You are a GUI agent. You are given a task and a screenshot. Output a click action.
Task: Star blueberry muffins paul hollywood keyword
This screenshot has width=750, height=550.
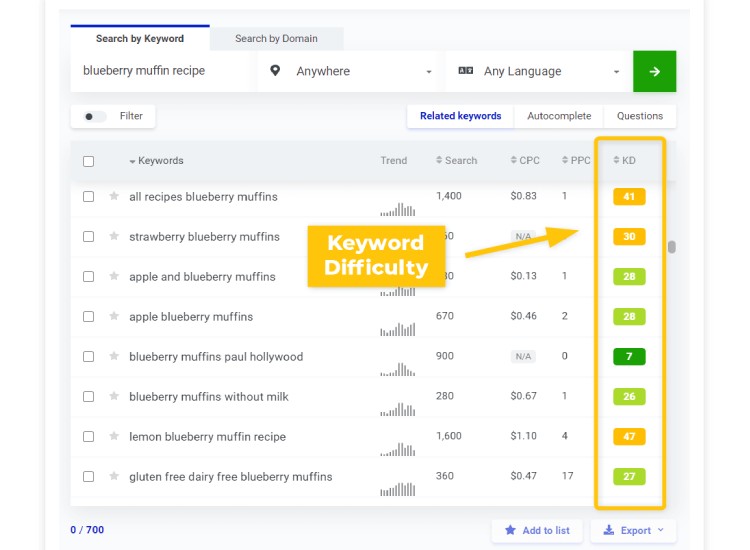pyautogui.click(x=114, y=356)
